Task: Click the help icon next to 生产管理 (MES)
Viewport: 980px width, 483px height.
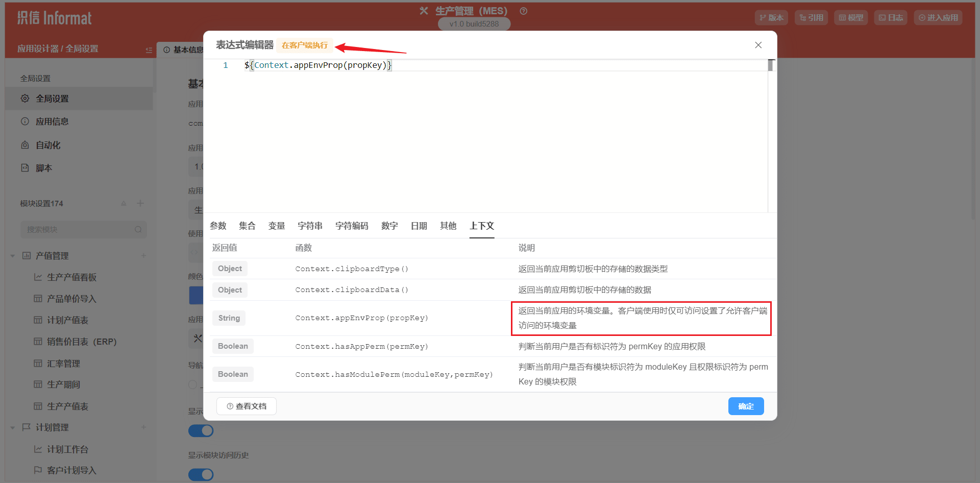Action: [x=523, y=11]
